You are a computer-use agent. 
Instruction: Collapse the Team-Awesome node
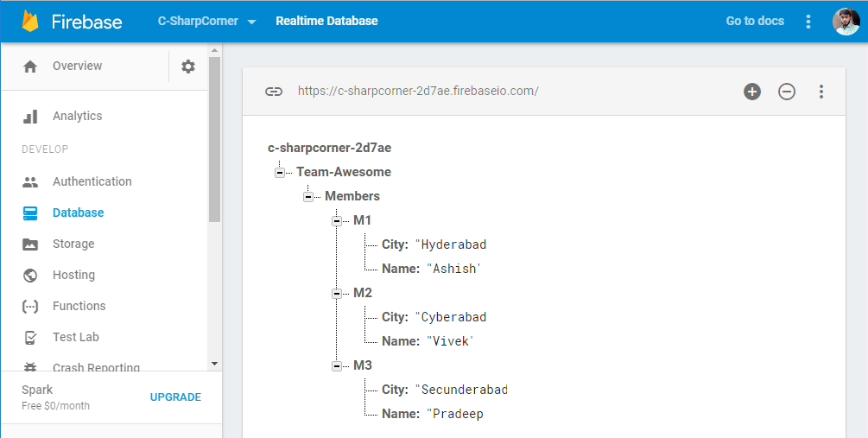pos(280,173)
